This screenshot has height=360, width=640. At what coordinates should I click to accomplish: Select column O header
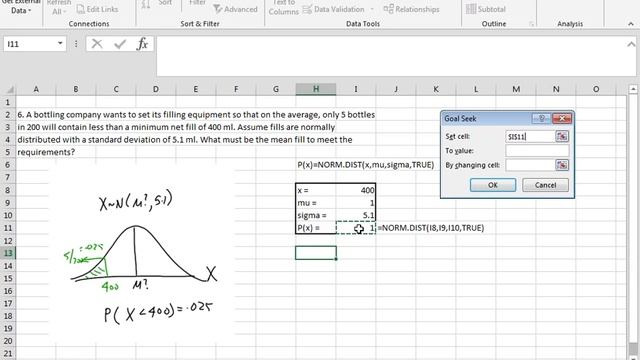click(596, 89)
